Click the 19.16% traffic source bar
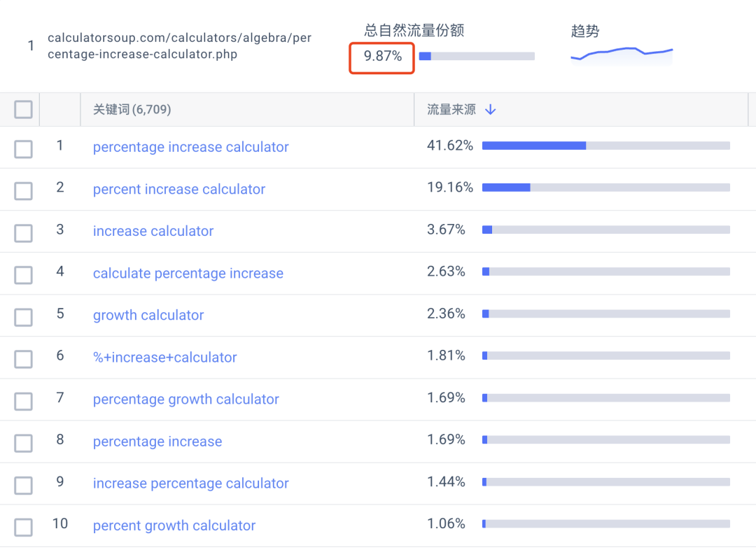756x557 pixels. (x=606, y=188)
